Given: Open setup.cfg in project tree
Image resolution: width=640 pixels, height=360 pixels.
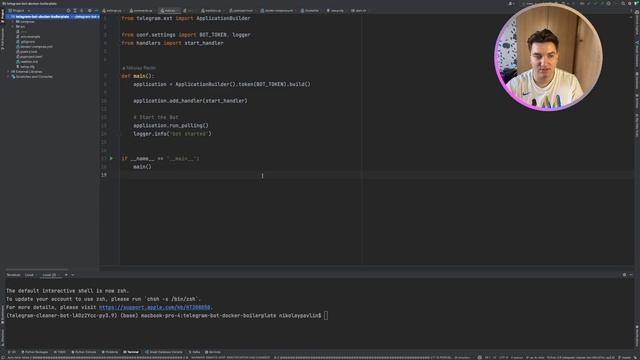Looking at the screenshot, I should 27,67.
